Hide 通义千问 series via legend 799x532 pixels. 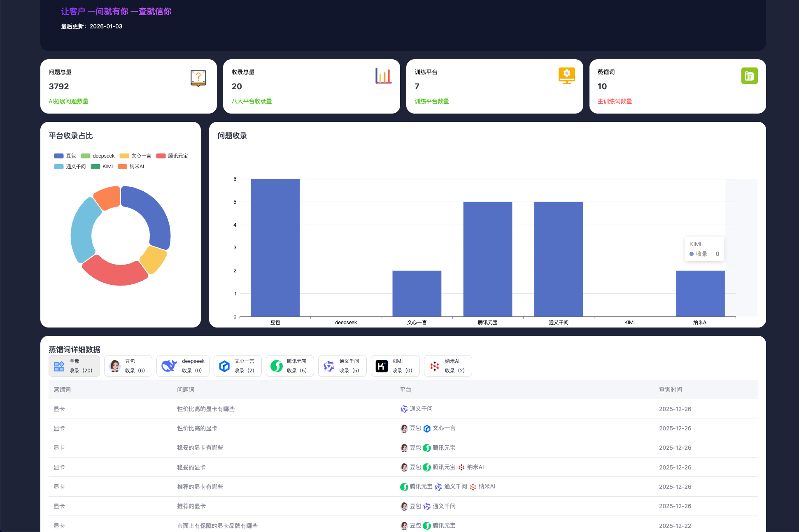click(70, 167)
